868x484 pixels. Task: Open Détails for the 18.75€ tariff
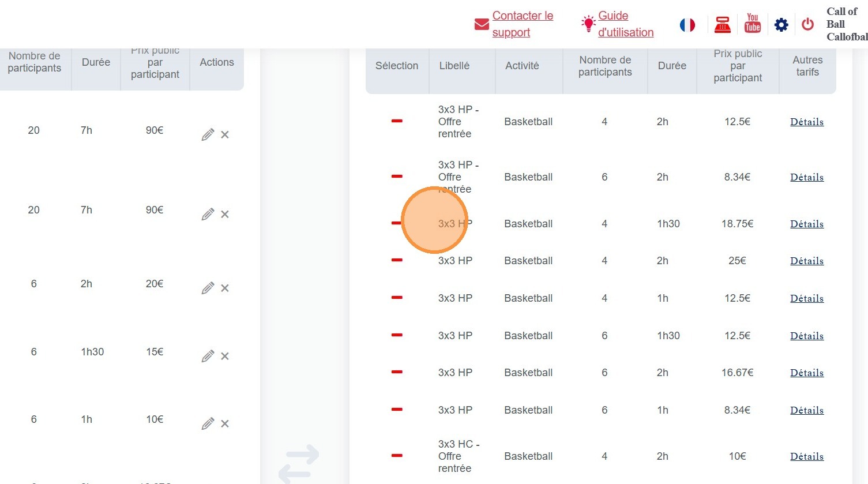[x=806, y=224]
